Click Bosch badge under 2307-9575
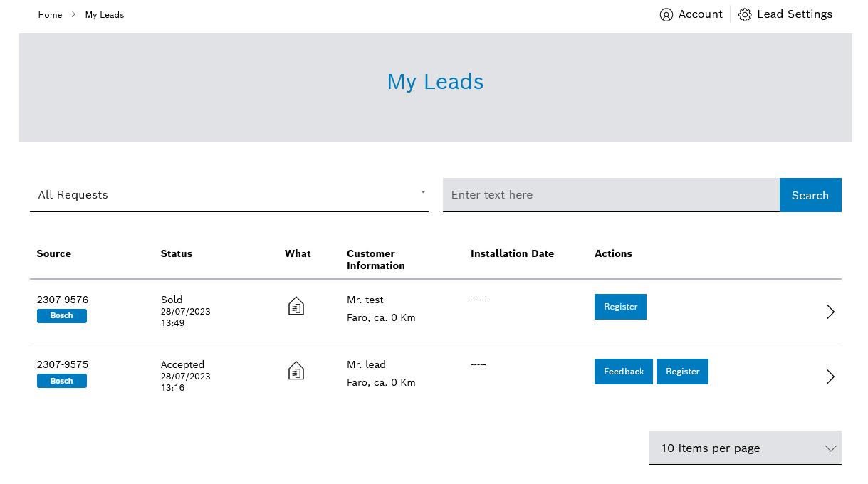 [x=62, y=381]
